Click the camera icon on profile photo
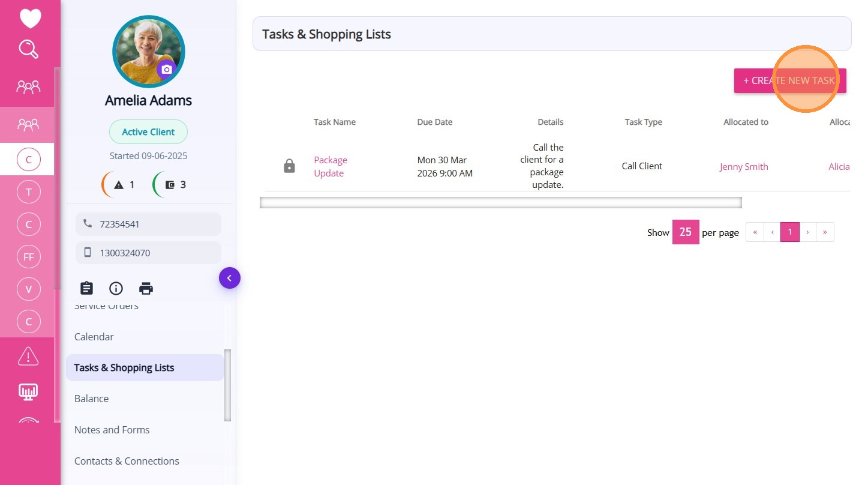The width and height of the screenshot is (868, 485). pos(167,70)
